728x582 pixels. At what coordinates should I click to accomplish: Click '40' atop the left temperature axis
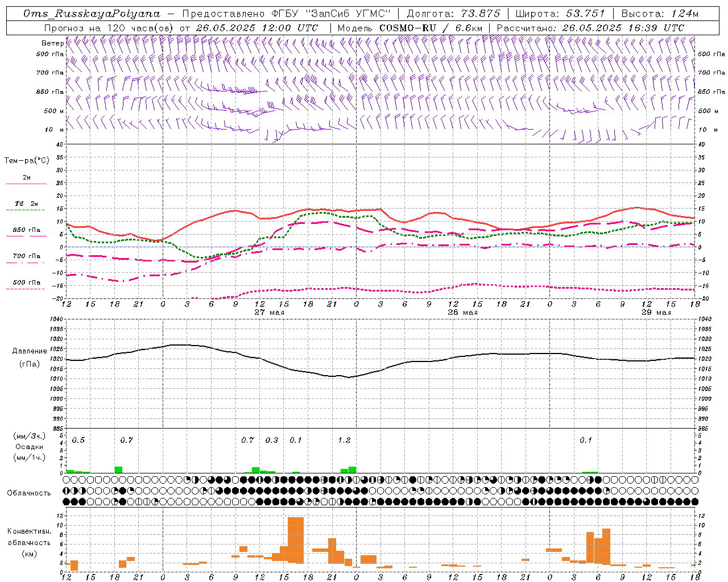click(59, 144)
